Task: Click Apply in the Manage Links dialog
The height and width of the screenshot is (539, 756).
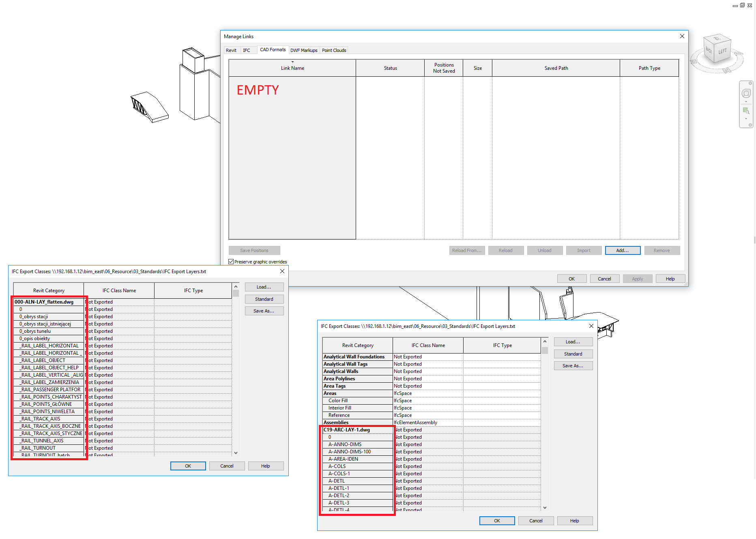Action: tap(637, 278)
